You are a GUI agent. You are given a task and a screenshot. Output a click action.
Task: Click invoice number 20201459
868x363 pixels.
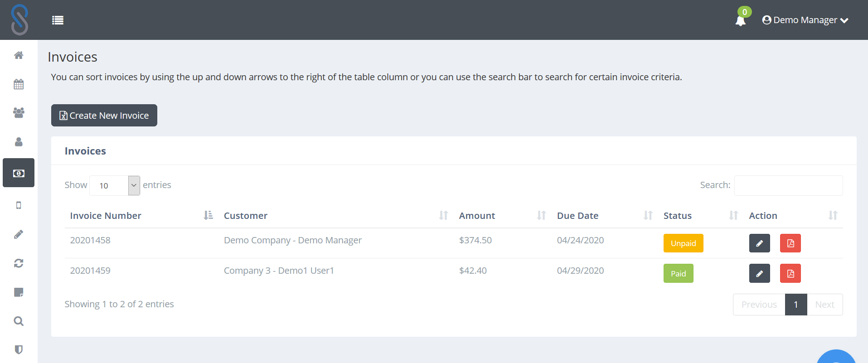(90, 271)
